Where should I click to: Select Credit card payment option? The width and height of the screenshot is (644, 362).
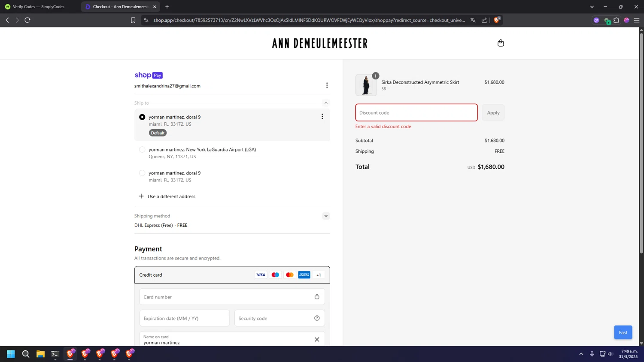tap(232, 275)
